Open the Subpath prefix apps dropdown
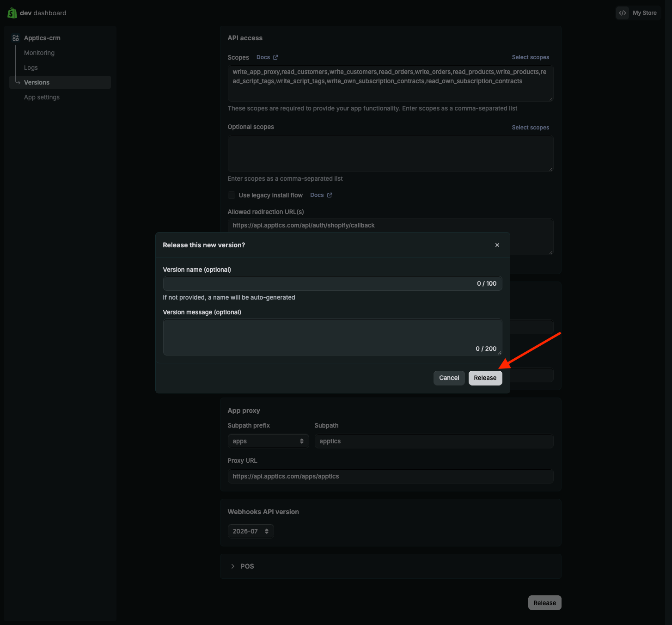The width and height of the screenshot is (672, 625). [268, 441]
